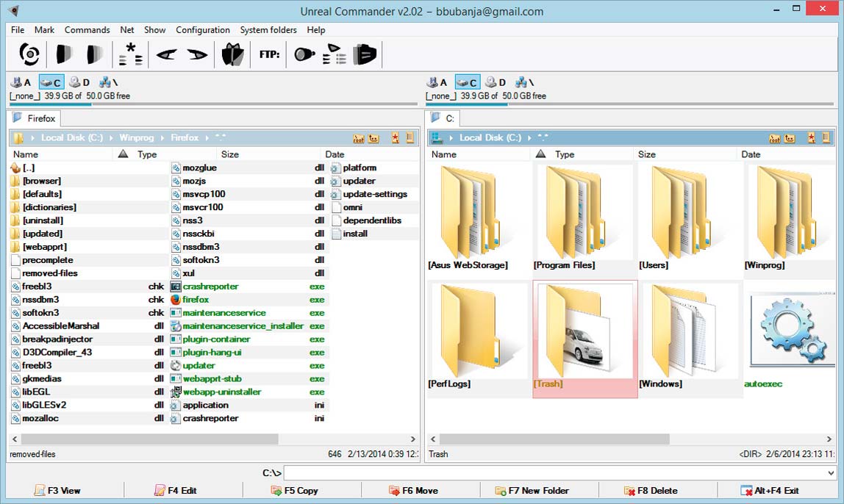Select drive A in the right panel
Viewport: 844px width, 504px height.
[437, 82]
